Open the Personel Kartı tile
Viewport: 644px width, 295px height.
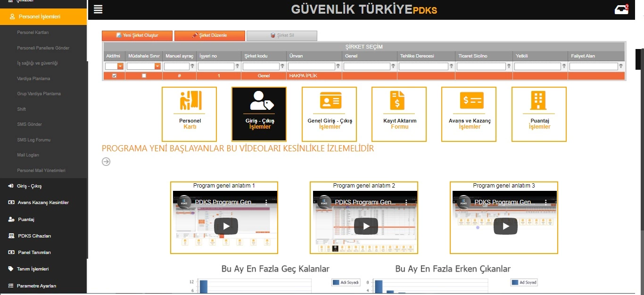[x=189, y=114]
